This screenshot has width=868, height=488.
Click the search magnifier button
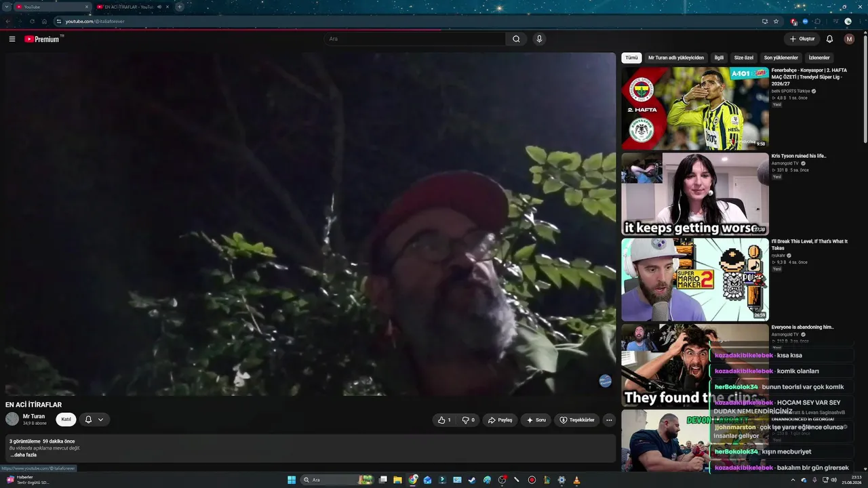pyautogui.click(x=516, y=39)
